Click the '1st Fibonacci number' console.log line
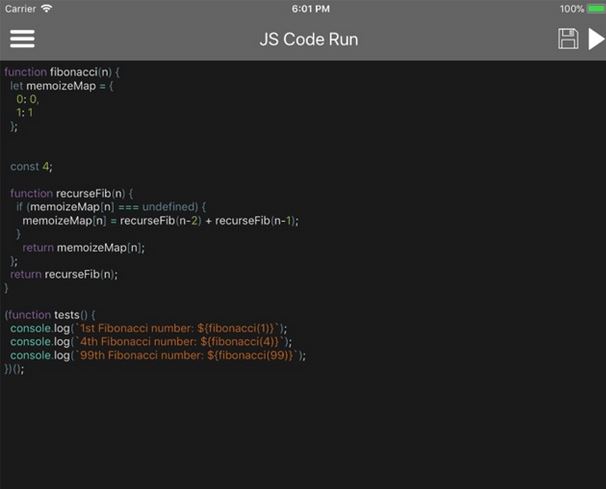 (148, 328)
